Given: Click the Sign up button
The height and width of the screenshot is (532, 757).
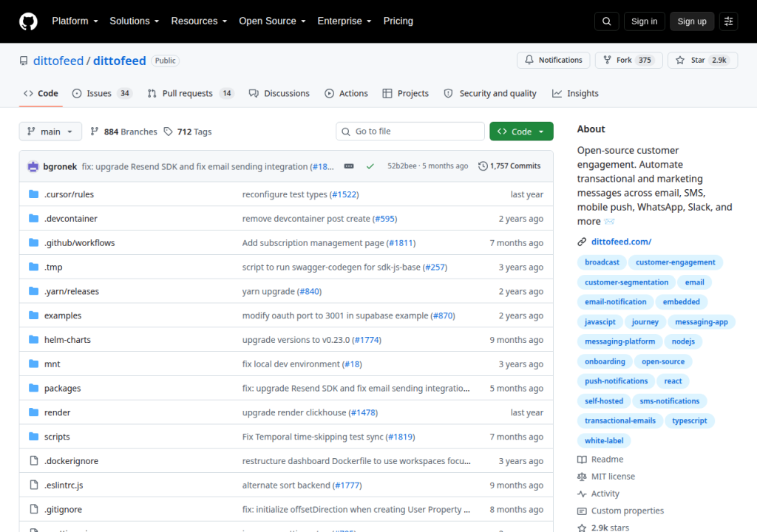Looking at the screenshot, I should (x=692, y=21).
